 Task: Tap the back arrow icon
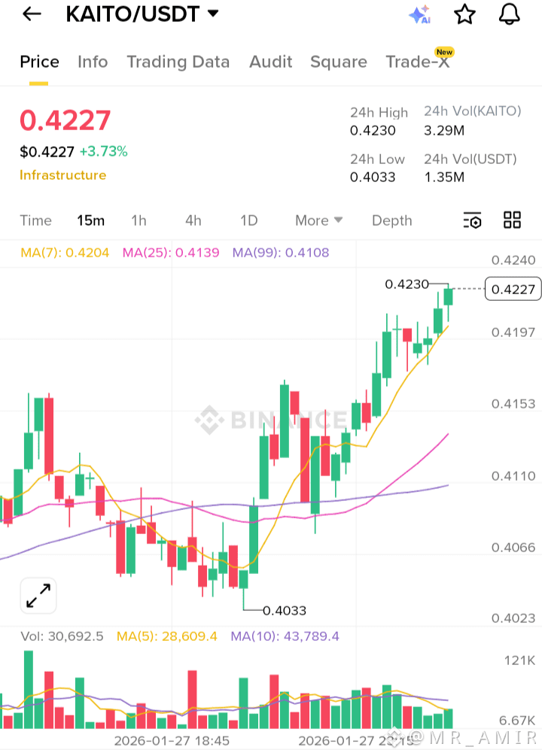pos(32,14)
